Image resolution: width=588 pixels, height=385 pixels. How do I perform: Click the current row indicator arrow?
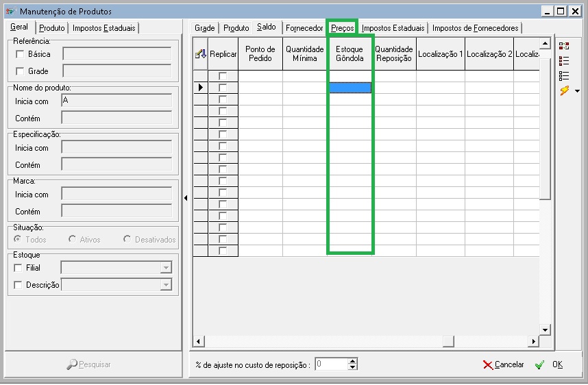201,88
